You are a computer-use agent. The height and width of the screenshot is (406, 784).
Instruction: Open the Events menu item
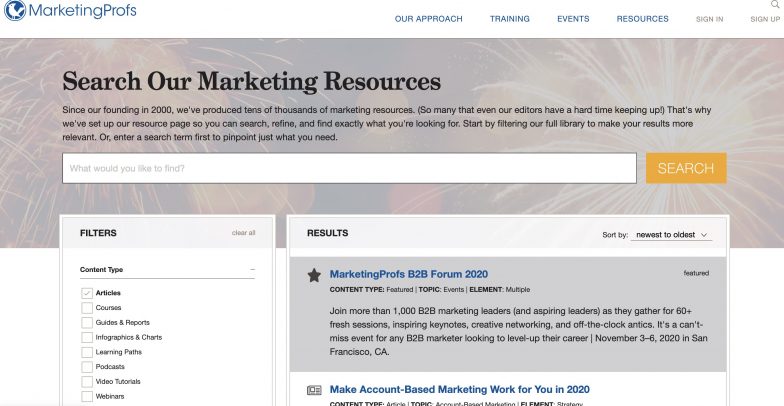[x=573, y=19]
